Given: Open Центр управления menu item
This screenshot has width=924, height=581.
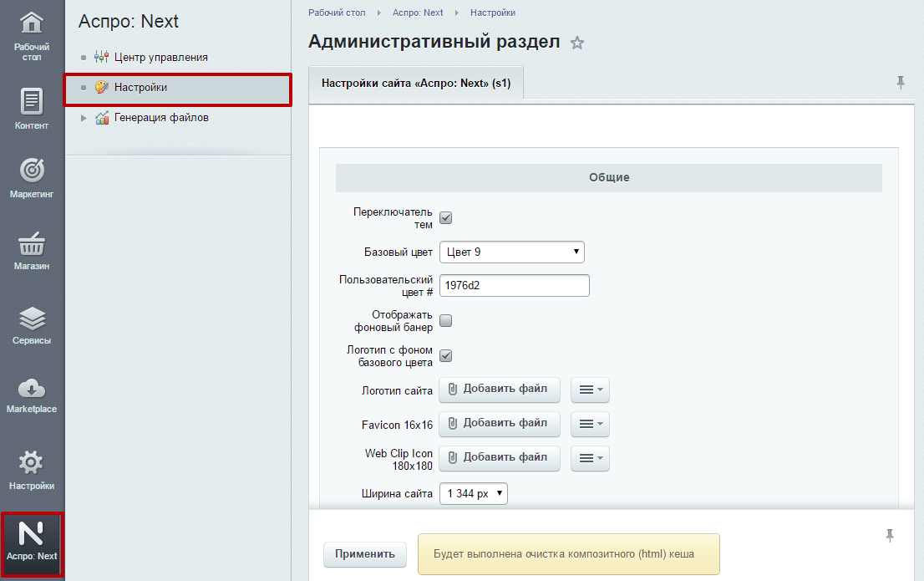Looking at the screenshot, I should [161, 57].
